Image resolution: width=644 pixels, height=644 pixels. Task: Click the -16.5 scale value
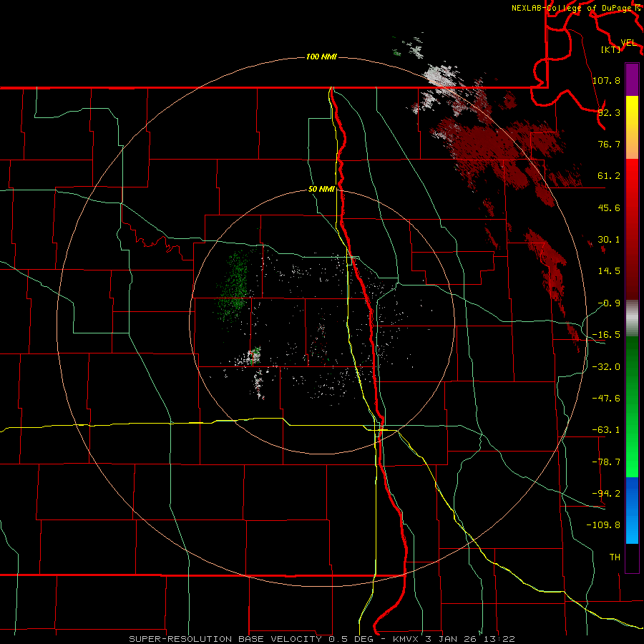(x=606, y=335)
